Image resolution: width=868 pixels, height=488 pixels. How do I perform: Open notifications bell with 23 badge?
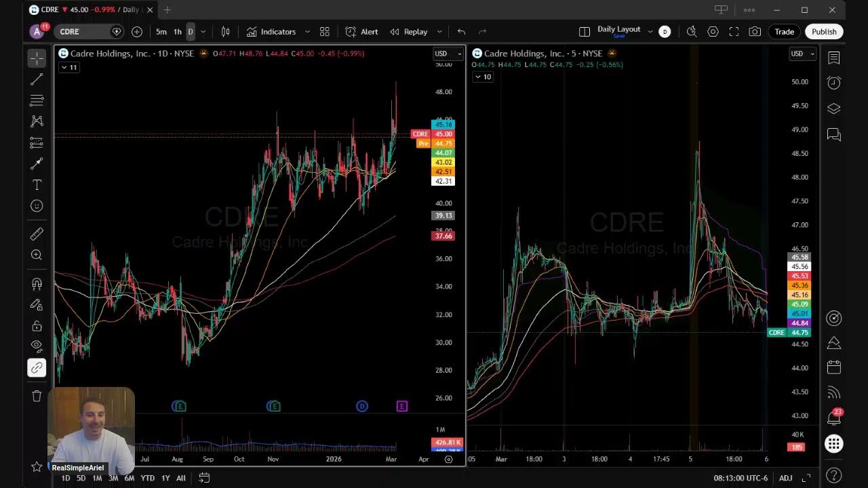834,417
